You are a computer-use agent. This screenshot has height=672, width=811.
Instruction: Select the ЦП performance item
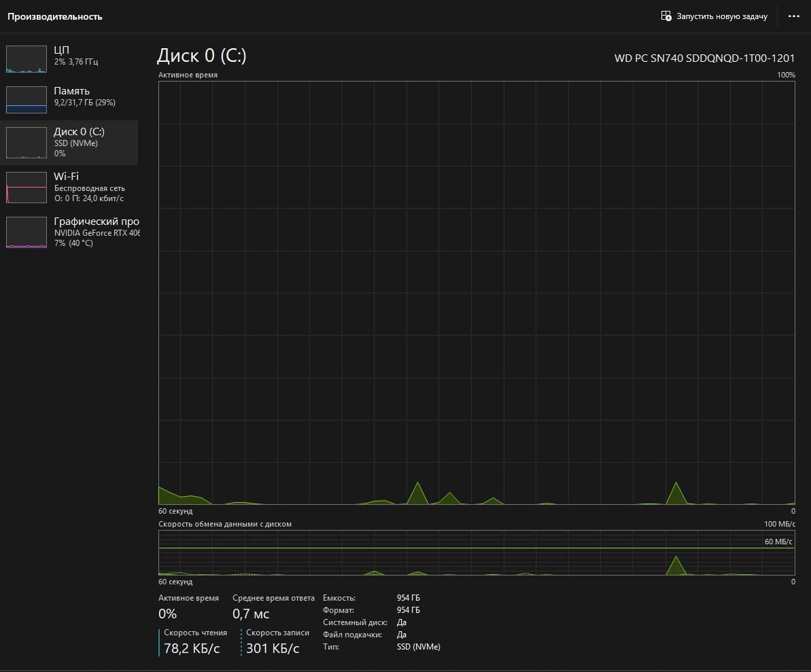pos(69,58)
